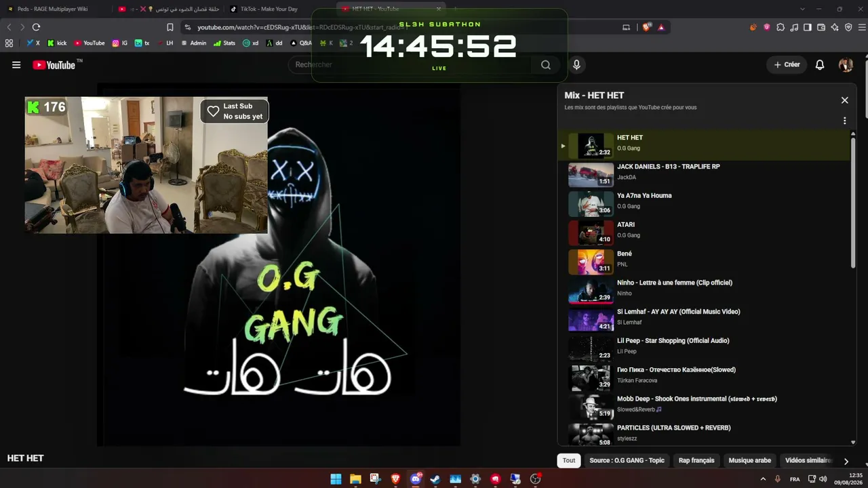This screenshot has width=868, height=488.
Task: Open Discord from the taskbar
Action: (416, 479)
